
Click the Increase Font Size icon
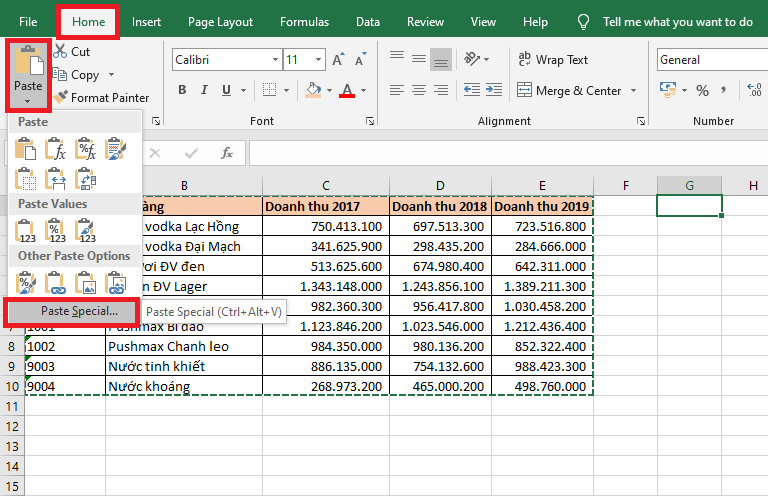(x=338, y=60)
